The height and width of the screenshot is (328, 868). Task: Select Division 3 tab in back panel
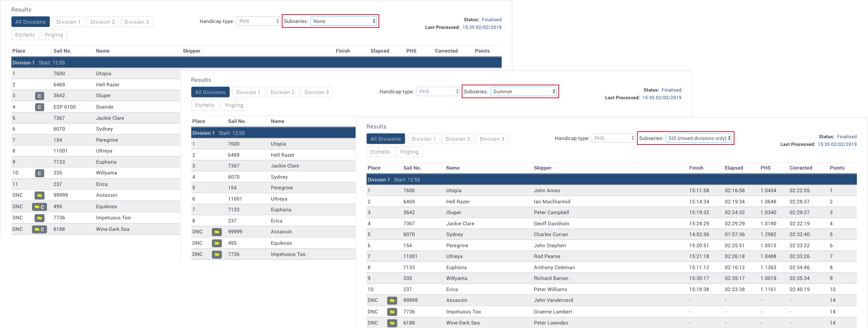(137, 22)
